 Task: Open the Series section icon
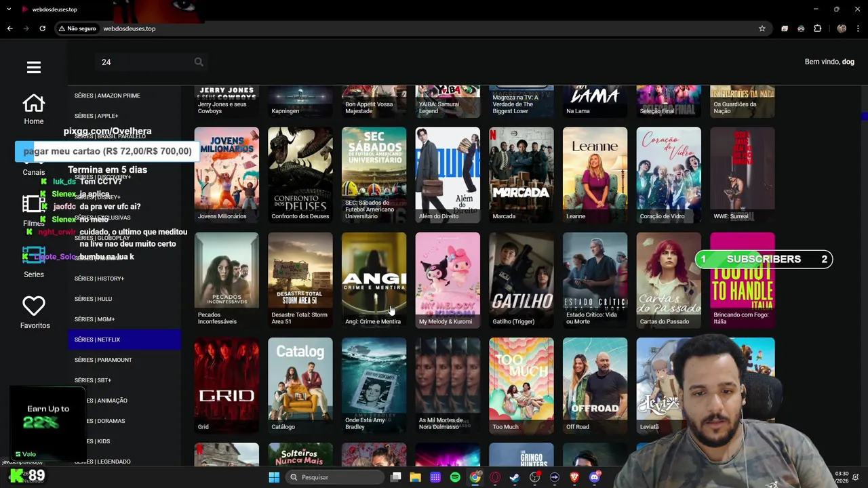tap(34, 256)
